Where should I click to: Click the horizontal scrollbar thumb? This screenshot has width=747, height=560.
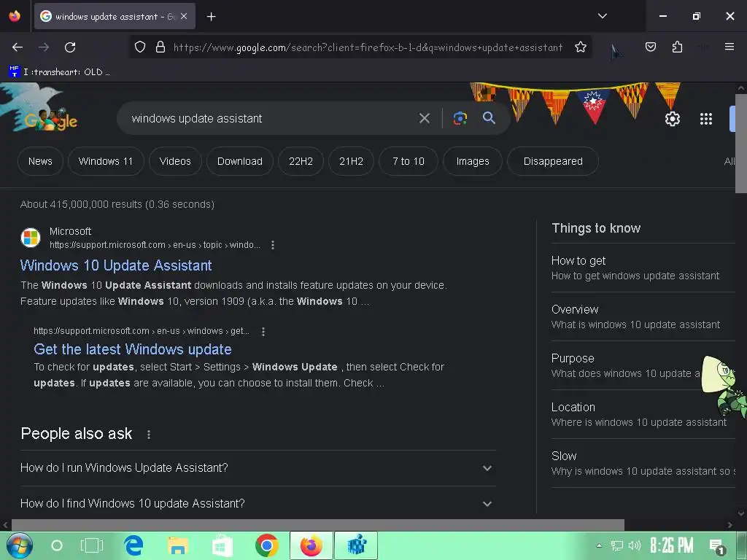[x=318, y=525]
